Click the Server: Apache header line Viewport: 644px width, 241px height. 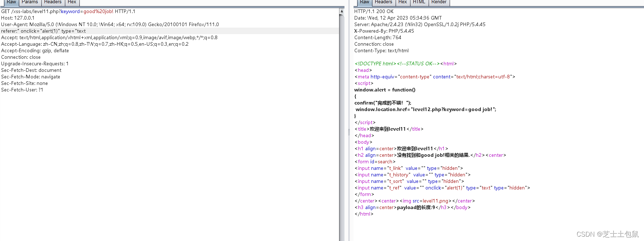pyautogui.click(x=420, y=24)
